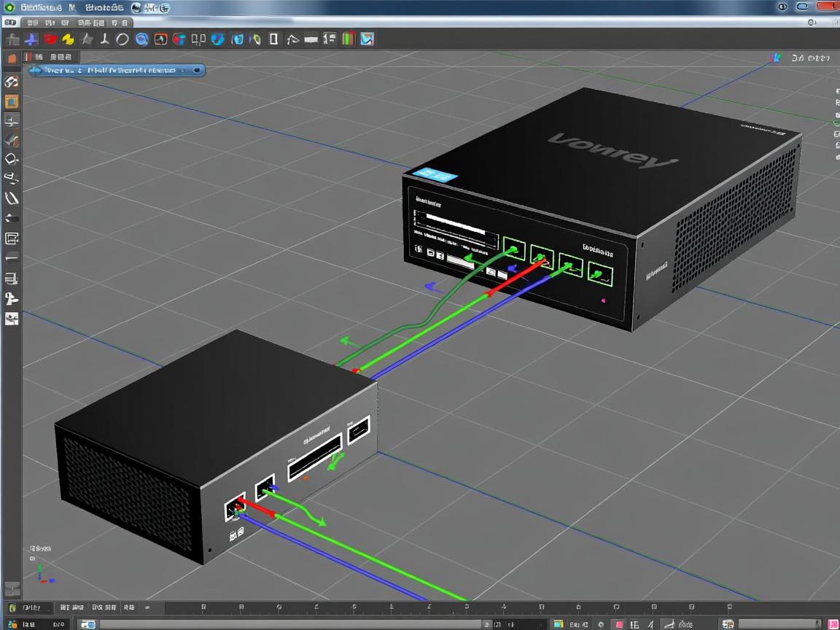Select the red shape tool in top toolbar
Image resolution: width=840 pixels, height=630 pixels.
(50, 39)
